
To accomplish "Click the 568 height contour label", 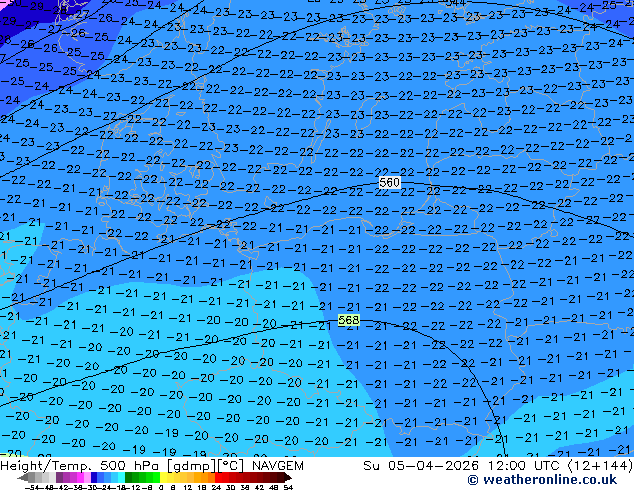I will [x=349, y=321].
